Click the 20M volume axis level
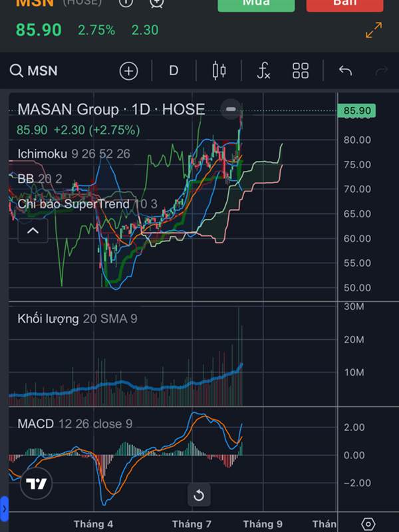399x532 pixels. tap(354, 340)
